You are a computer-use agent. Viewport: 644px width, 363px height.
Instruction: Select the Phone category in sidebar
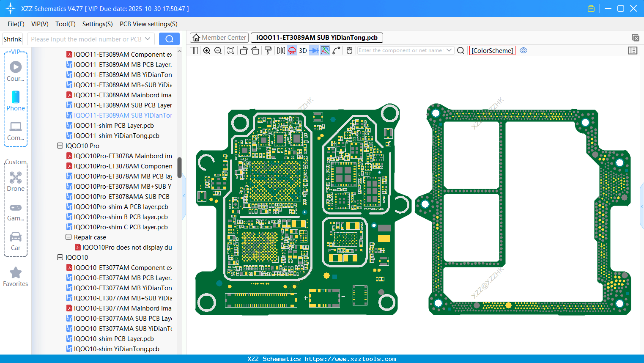(x=16, y=101)
